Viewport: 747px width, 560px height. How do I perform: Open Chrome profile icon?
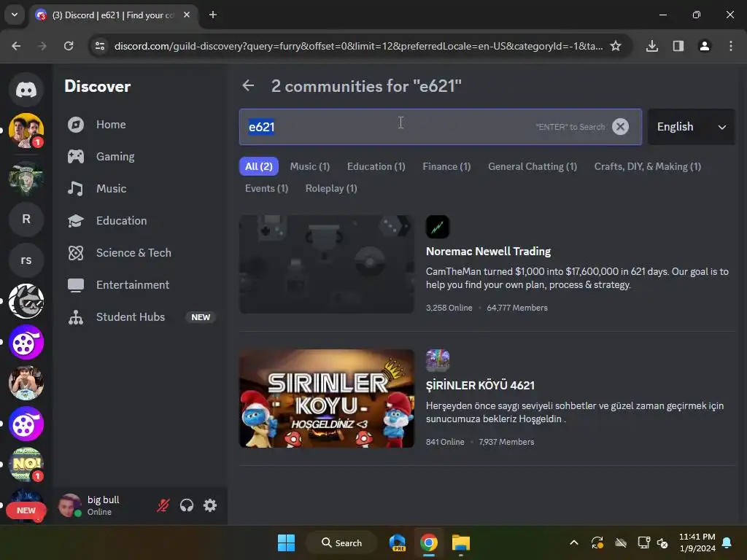pos(705,46)
